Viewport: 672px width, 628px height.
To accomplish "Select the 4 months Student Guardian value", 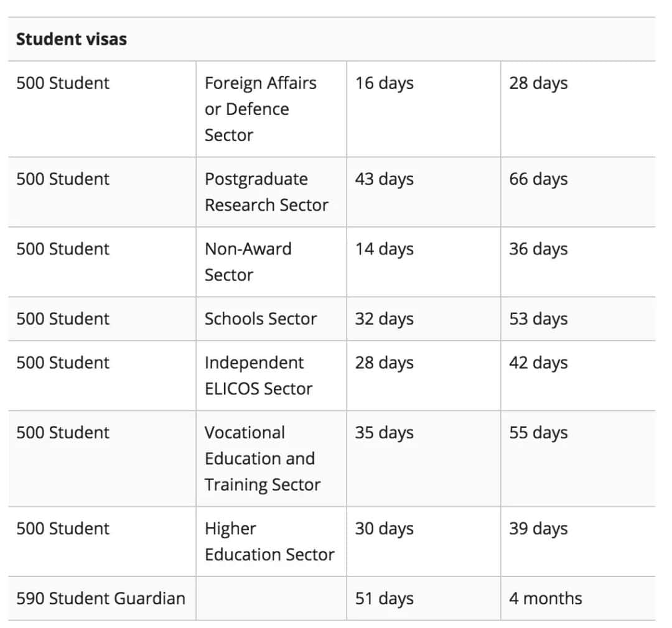I will [x=546, y=598].
